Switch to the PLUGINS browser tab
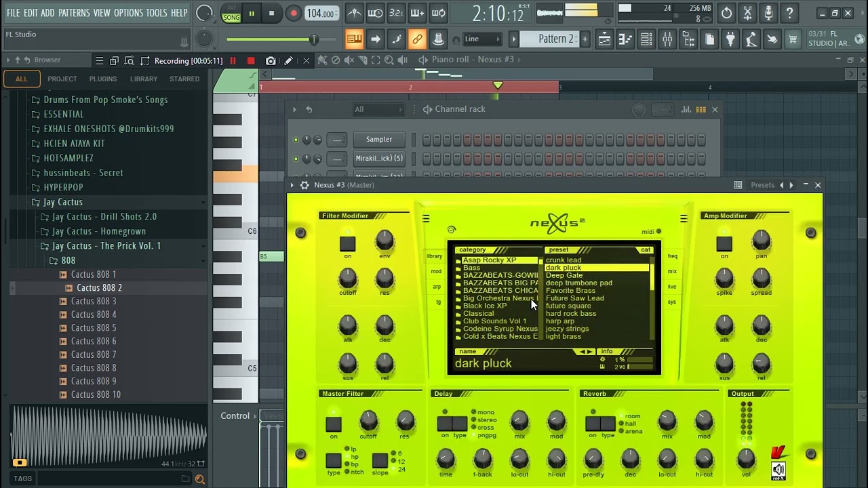868x488 pixels. [x=103, y=79]
